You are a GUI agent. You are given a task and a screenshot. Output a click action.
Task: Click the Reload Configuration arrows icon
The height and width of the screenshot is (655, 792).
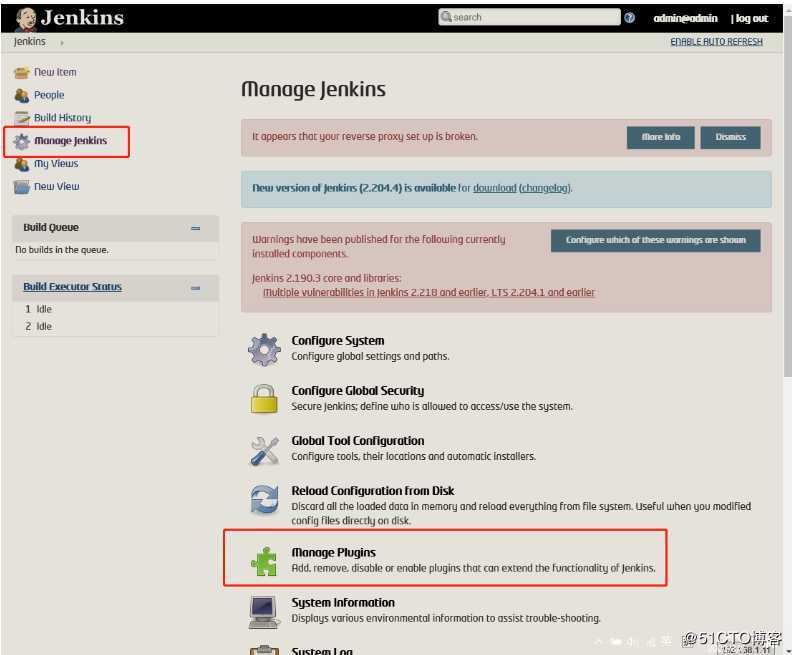pyautogui.click(x=264, y=499)
